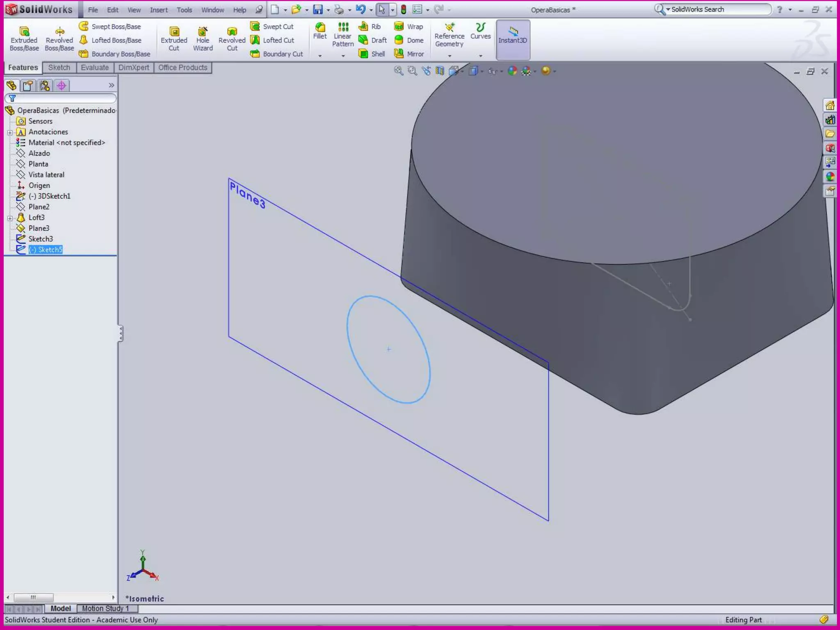This screenshot has width=840, height=630.
Task: Toggle the rebuild traffic light icon
Action: (x=404, y=9)
